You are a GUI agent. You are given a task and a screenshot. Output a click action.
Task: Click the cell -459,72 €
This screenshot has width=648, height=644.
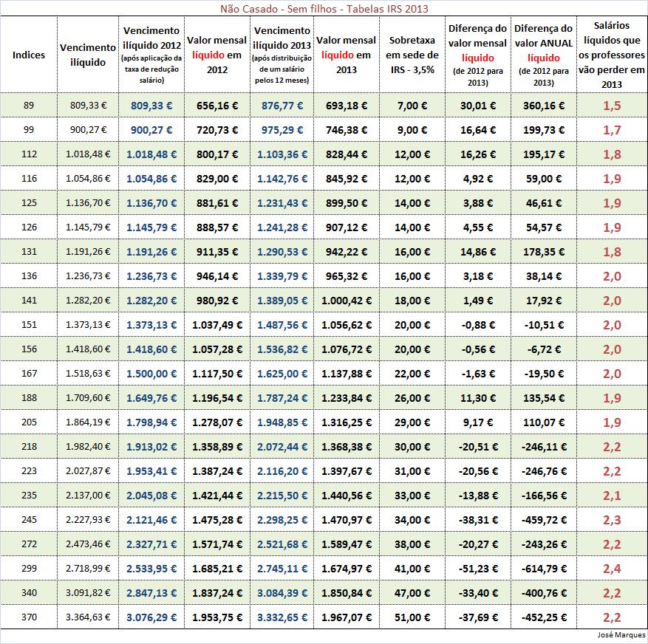point(543,520)
